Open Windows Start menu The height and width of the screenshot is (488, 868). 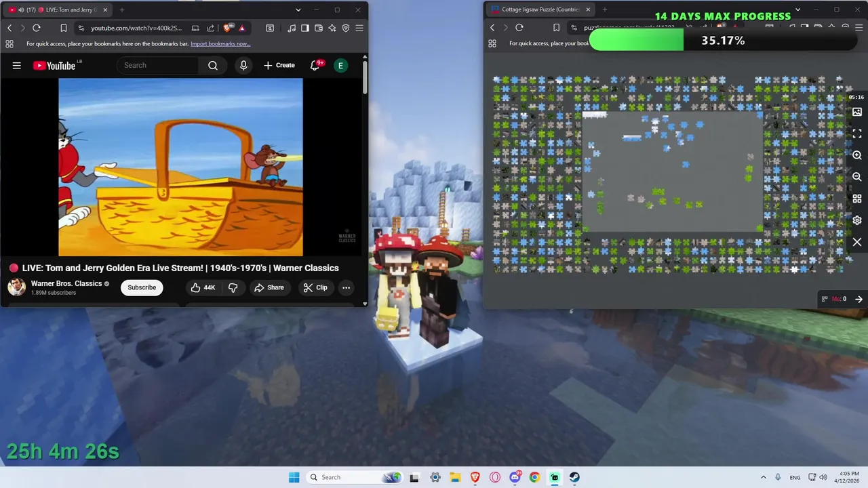294,477
